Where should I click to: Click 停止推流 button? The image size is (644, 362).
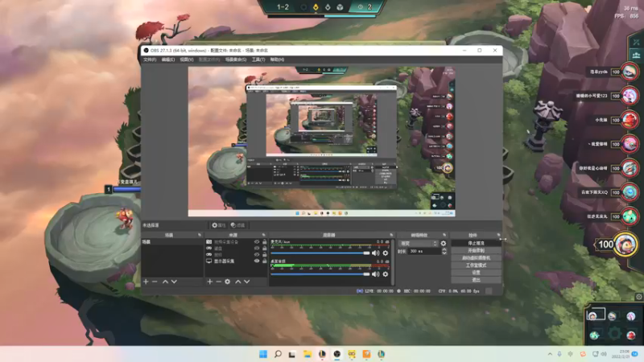tap(476, 244)
